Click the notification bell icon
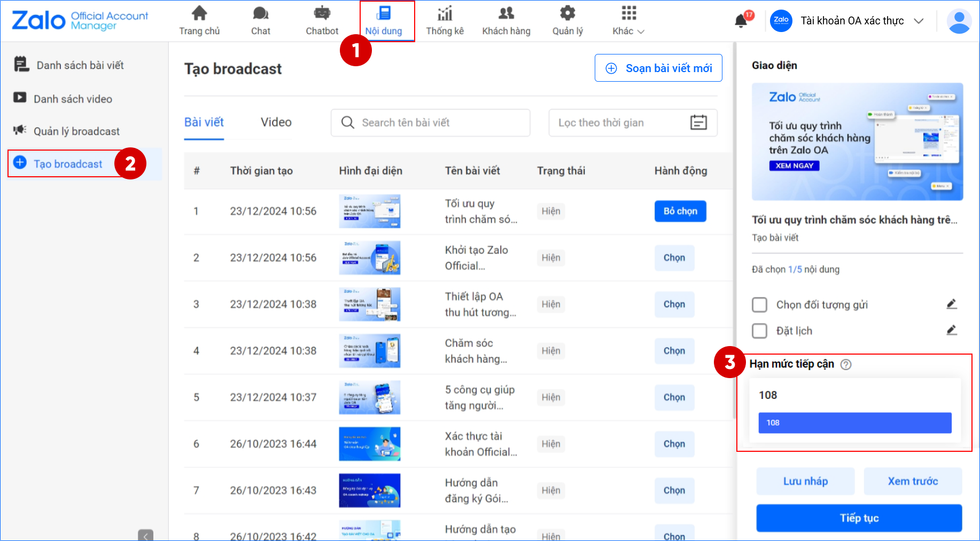Viewport: 980px width, 541px height. pyautogui.click(x=741, y=21)
